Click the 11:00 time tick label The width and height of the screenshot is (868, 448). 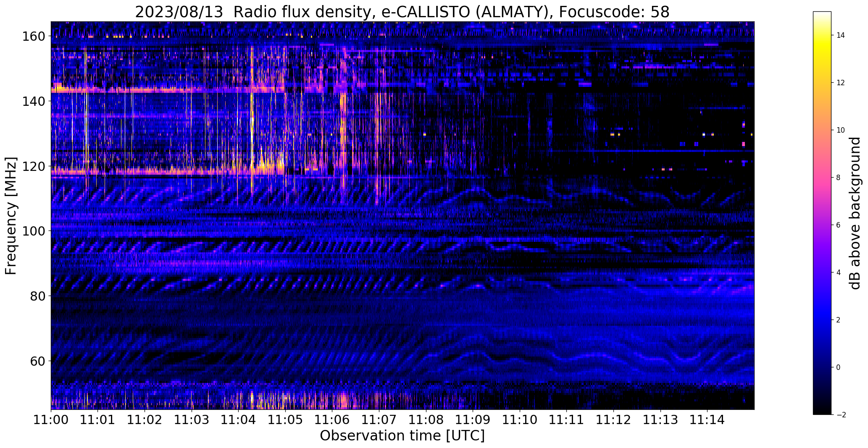click(51, 419)
